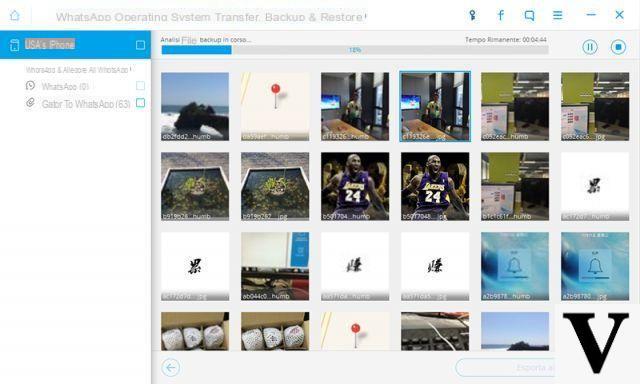Select the sea rock thumbnail db2fdd2...humb
The height and width of the screenshot is (384, 640).
click(195, 107)
